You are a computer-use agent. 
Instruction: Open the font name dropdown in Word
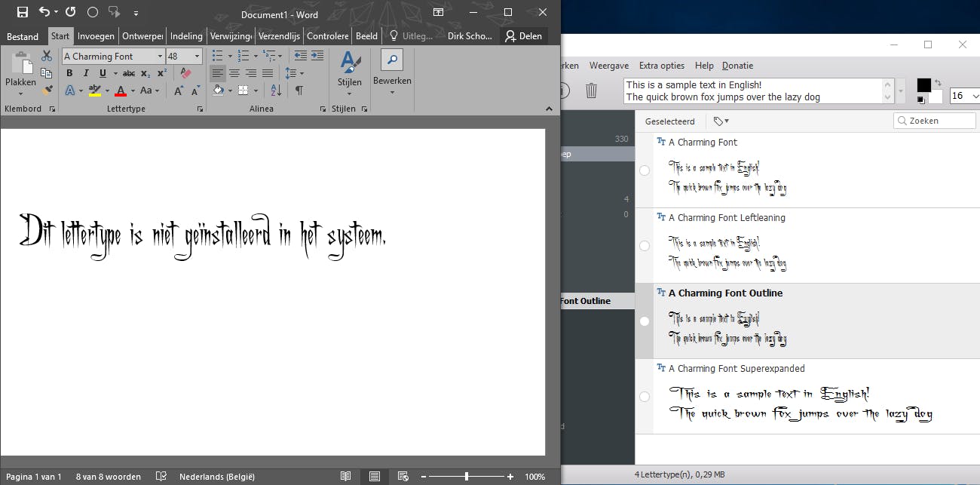point(160,57)
